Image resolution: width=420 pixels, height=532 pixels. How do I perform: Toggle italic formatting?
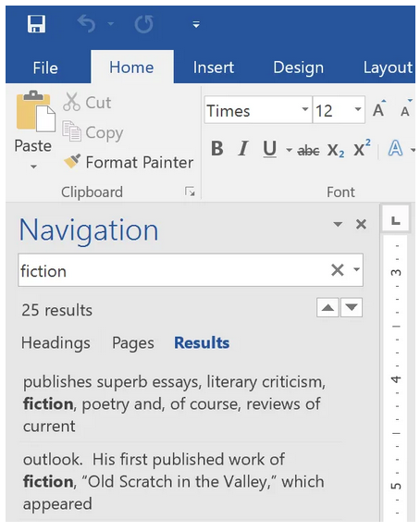pos(243,149)
